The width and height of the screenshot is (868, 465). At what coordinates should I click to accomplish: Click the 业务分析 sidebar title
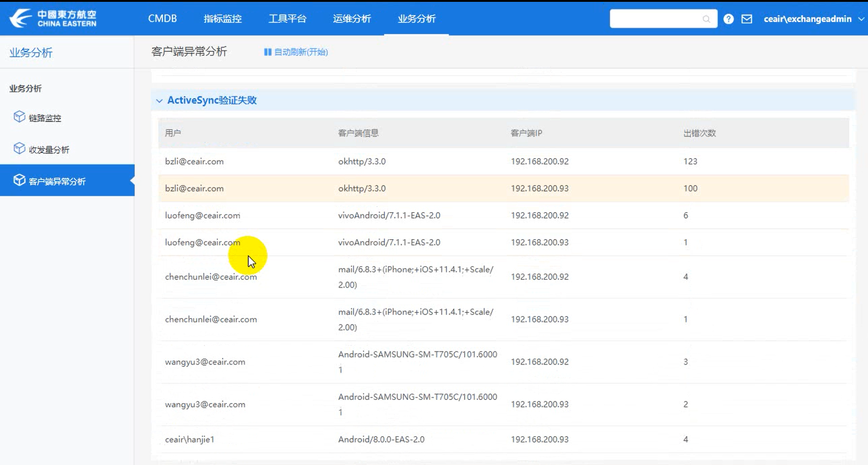(31, 52)
